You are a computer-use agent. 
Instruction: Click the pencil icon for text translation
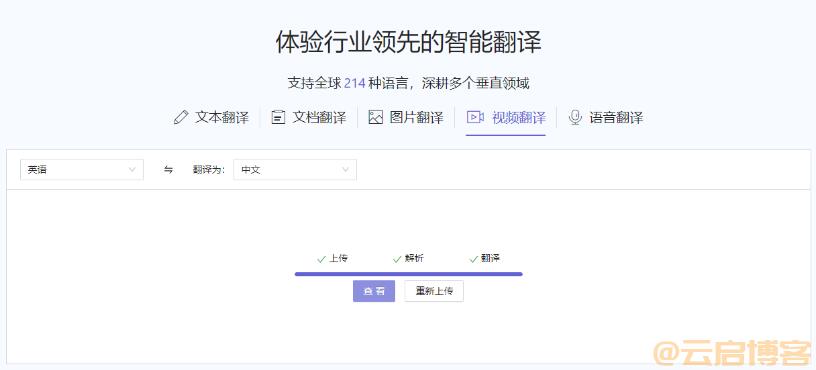pyautogui.click(x=181, y=117)
